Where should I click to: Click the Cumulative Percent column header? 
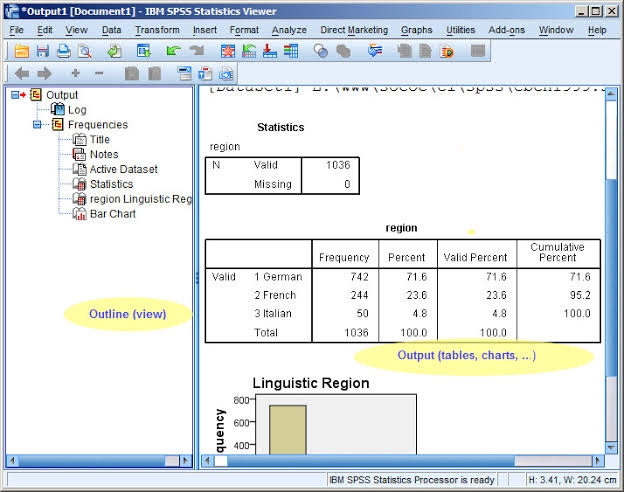click(x=557, y=252)
